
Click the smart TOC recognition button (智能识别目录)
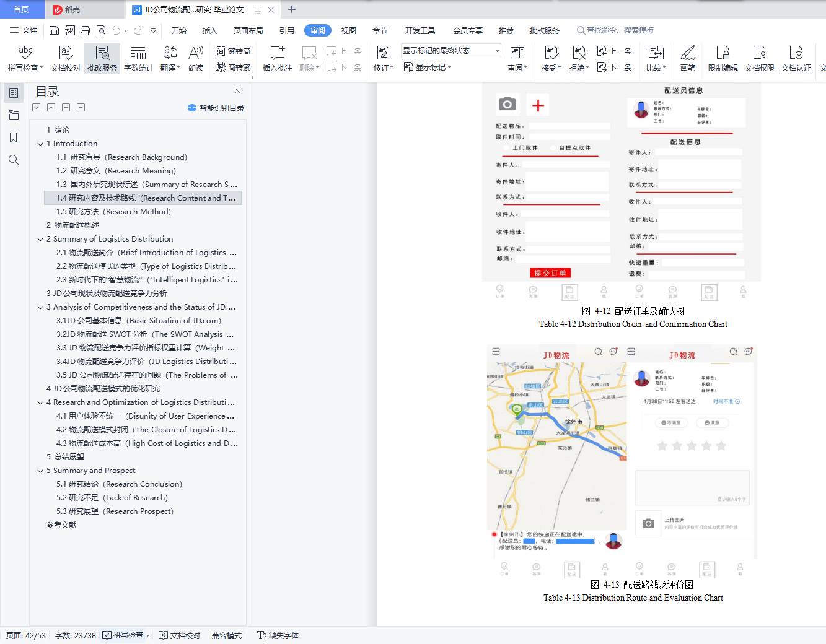click(x=216, y=108)
